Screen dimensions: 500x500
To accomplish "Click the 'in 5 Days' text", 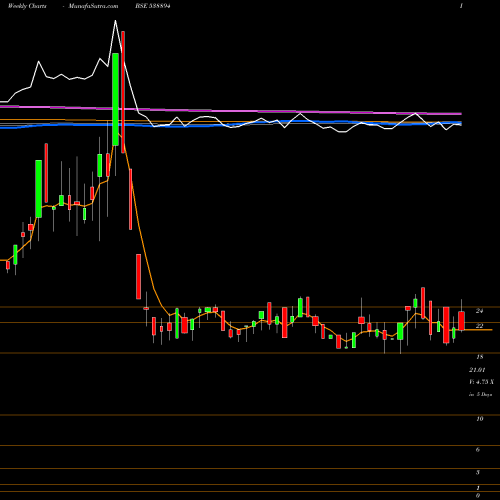I will [x=480, y=394].
